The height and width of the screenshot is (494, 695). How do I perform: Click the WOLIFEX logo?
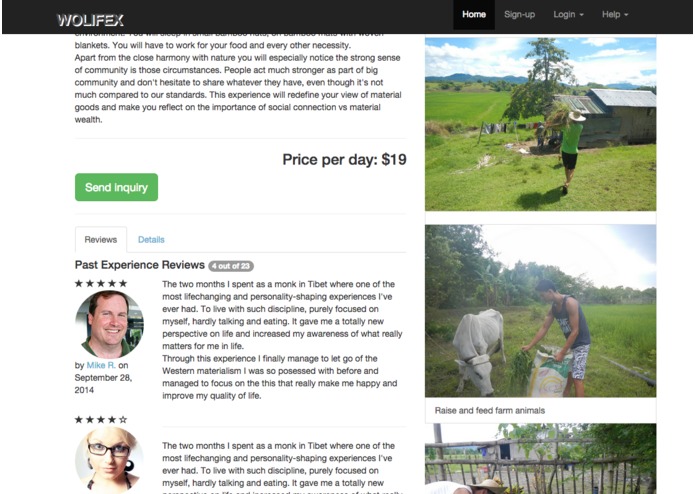click(x=90, y=20)
